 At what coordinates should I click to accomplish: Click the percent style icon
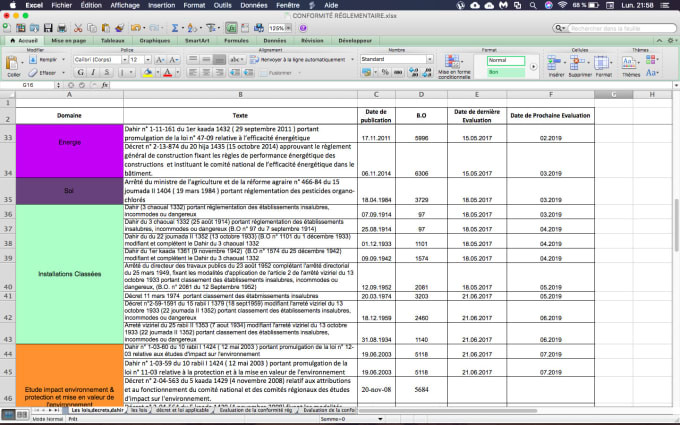[x=385, y=72]
